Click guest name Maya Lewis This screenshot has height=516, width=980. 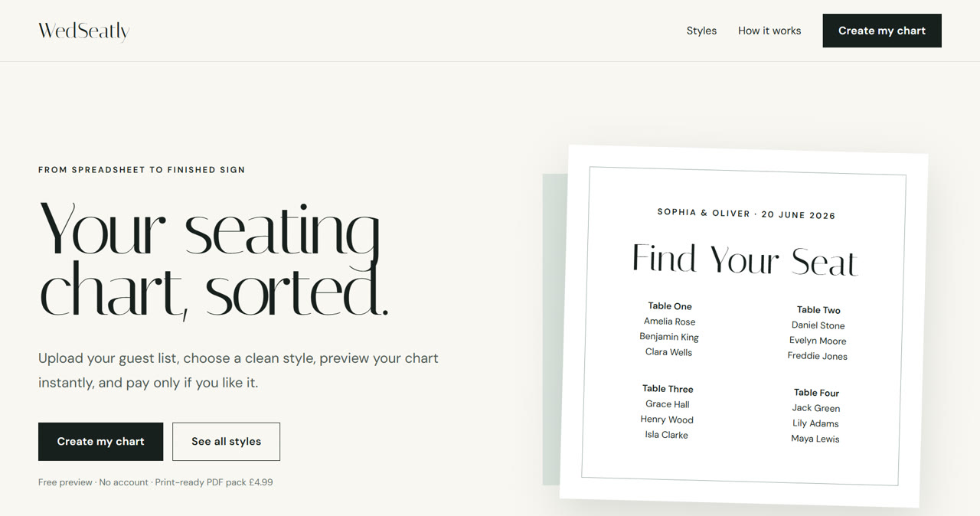pos(815,439)
